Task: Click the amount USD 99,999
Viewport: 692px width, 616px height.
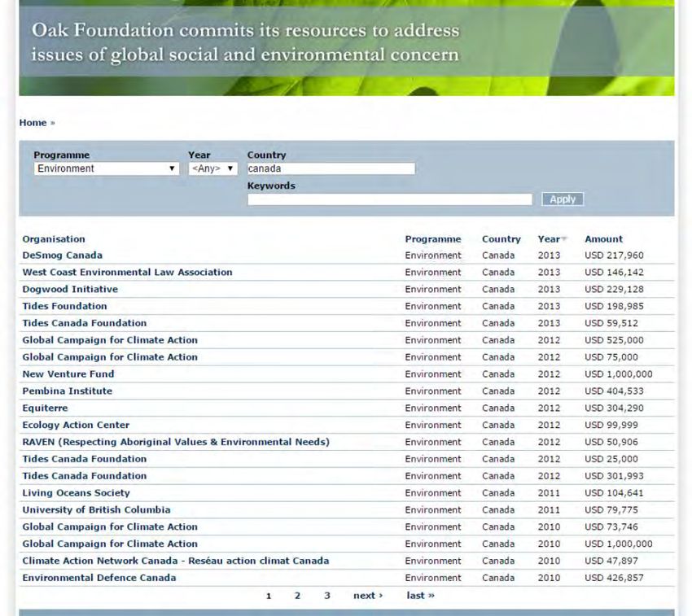Action: point(611,426)
